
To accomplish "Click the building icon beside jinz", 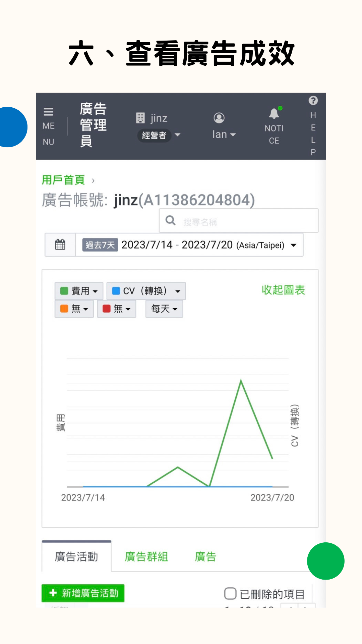I will pyautogui.click(x=140, y=118).
